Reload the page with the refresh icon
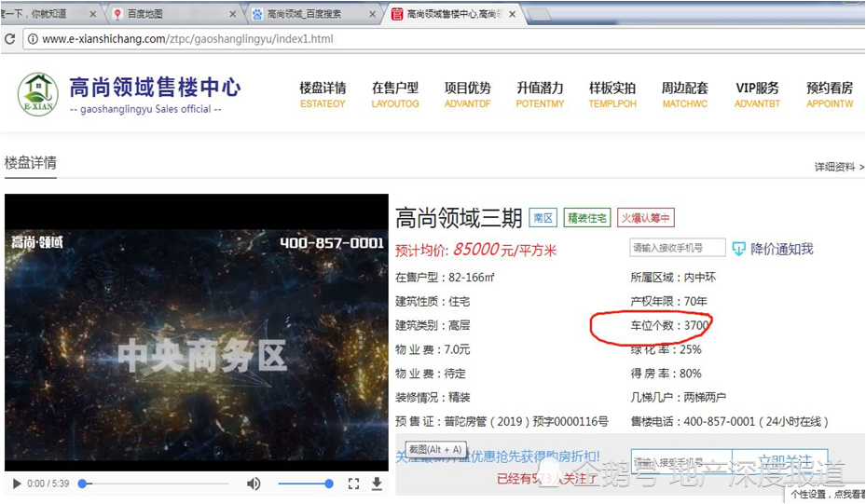Viewport: 866px width, 504px height. [9, 39]
